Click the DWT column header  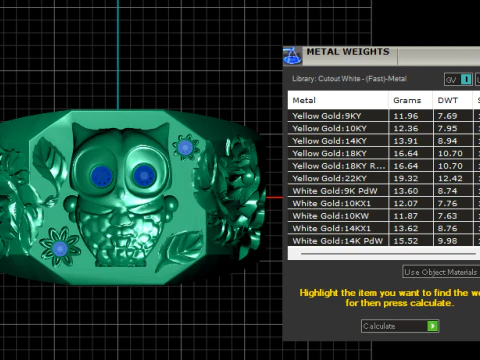(453, 100)
